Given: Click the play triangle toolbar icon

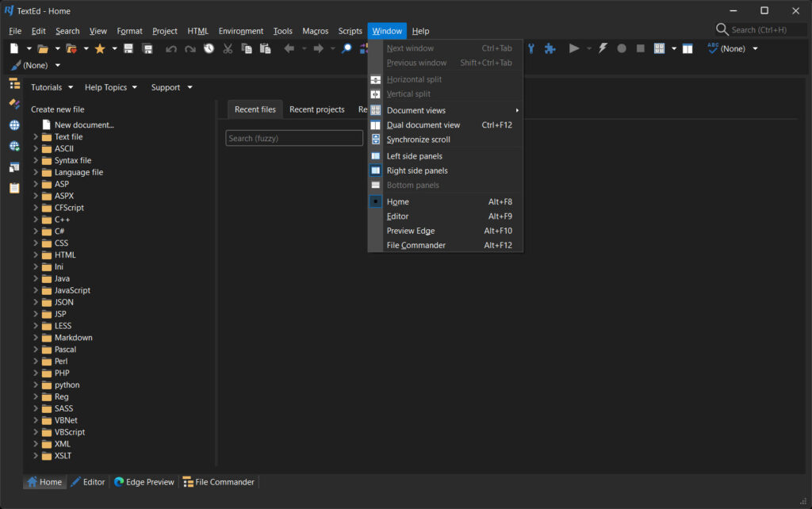Looking at the screenshot, I should (574, 48).
